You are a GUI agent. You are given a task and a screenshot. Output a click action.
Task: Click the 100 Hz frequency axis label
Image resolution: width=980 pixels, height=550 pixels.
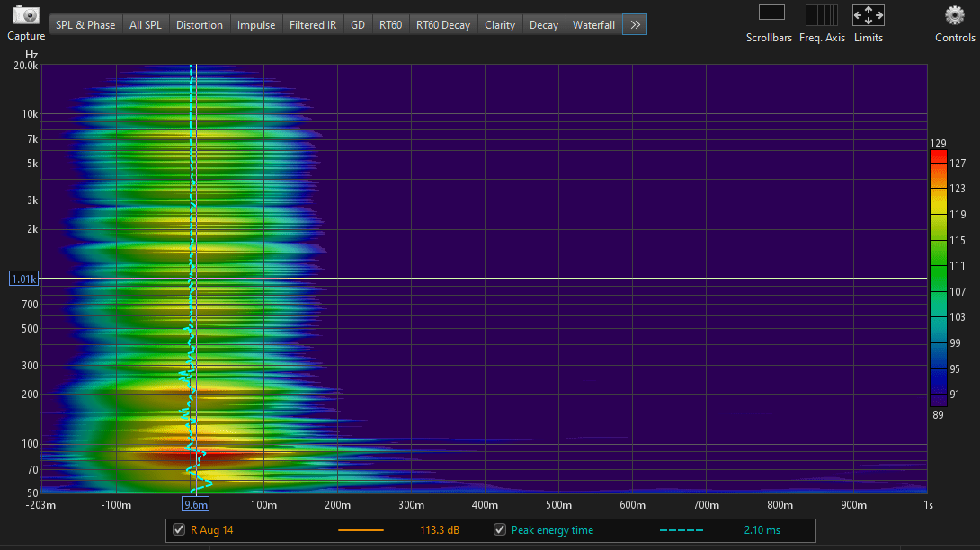tap(30, 444)
